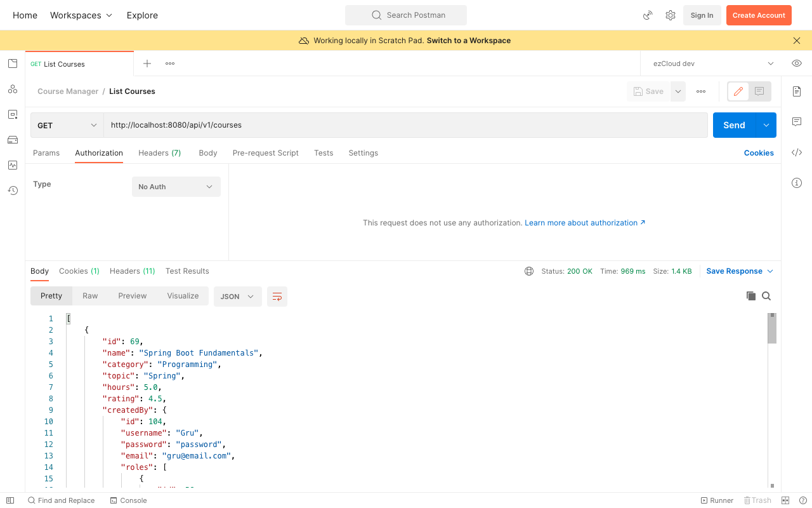Open the Code snippet icon in right sidebar
Viewport: 812px width, 508px height.
(797, 152)
